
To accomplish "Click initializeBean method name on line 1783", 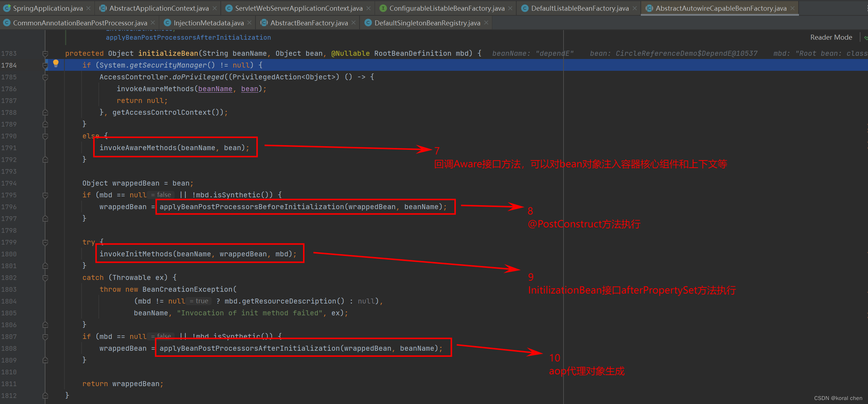I will click(168, 53).
